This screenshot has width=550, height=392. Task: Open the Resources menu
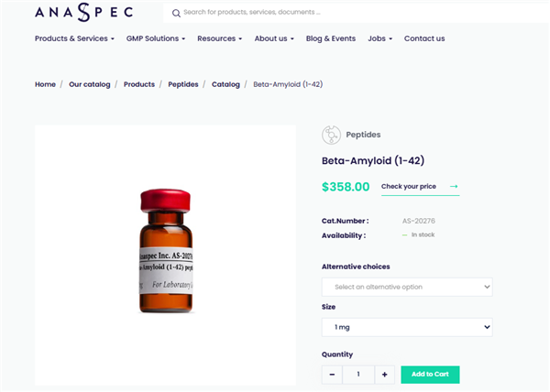click(219, 38)
